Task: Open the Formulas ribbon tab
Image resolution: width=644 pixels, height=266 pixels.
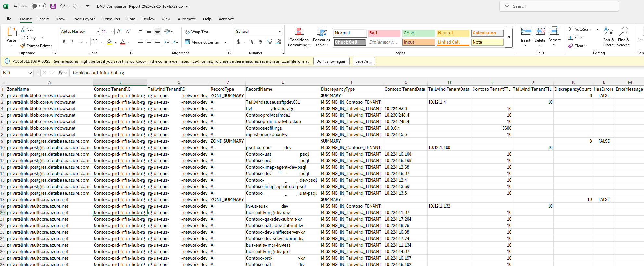Action: tap(111, 19)
